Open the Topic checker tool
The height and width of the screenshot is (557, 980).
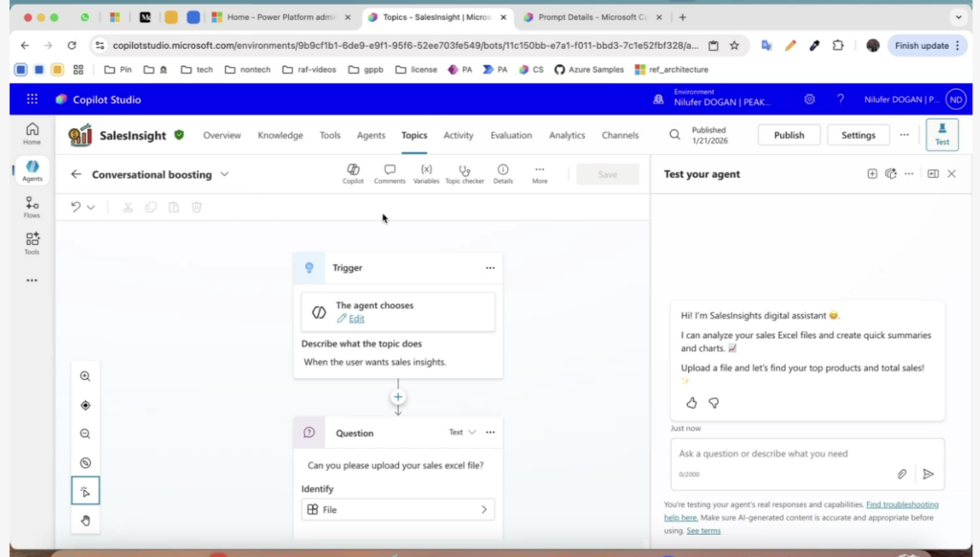tap(464, 173)
